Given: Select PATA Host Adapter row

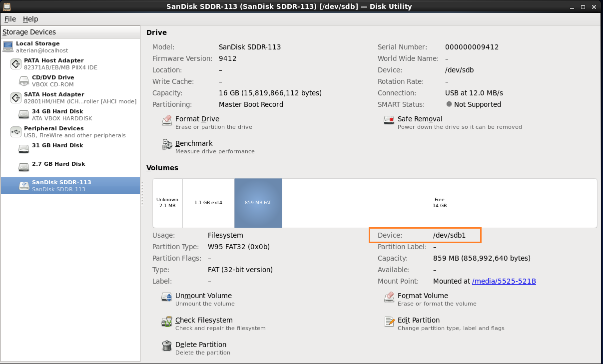Looking at the screenshot, I should pos(70,64).
